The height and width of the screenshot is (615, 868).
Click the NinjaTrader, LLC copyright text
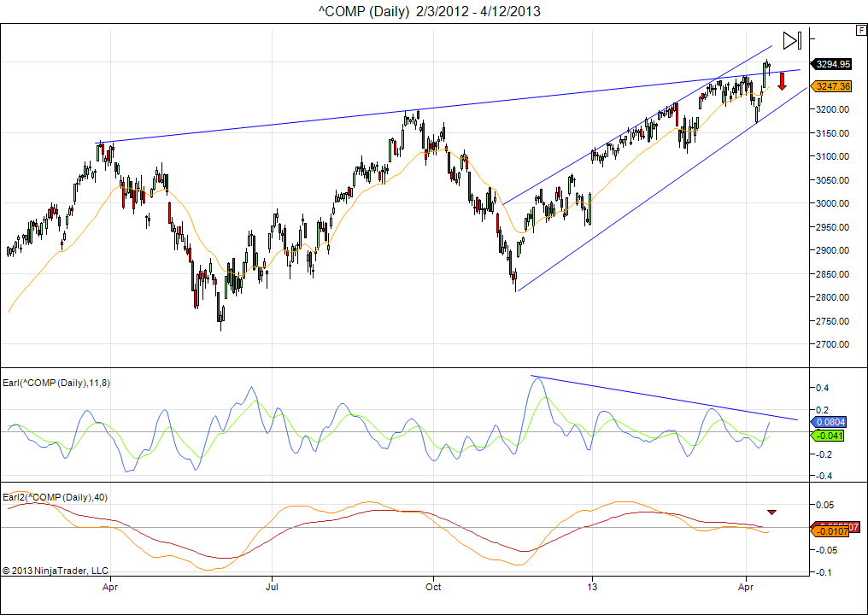(56, 570)
